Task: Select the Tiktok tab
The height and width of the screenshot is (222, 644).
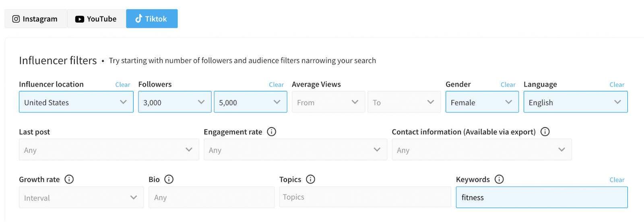Action: 152,19
